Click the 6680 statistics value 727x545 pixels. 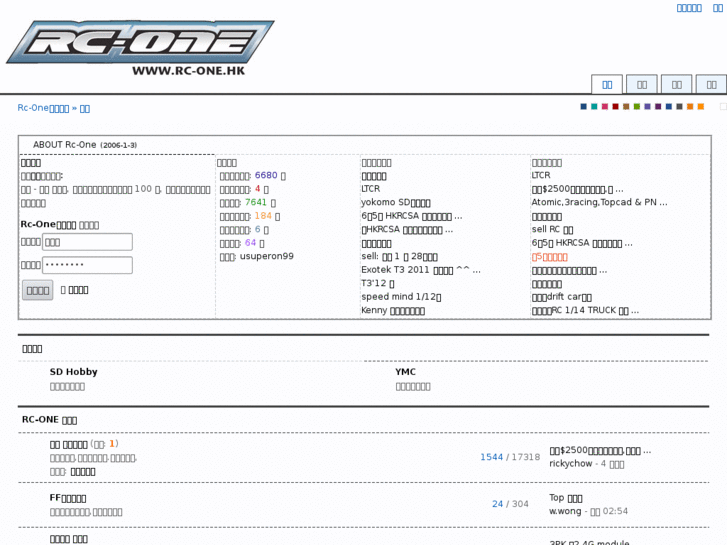(x=266, y=175)
